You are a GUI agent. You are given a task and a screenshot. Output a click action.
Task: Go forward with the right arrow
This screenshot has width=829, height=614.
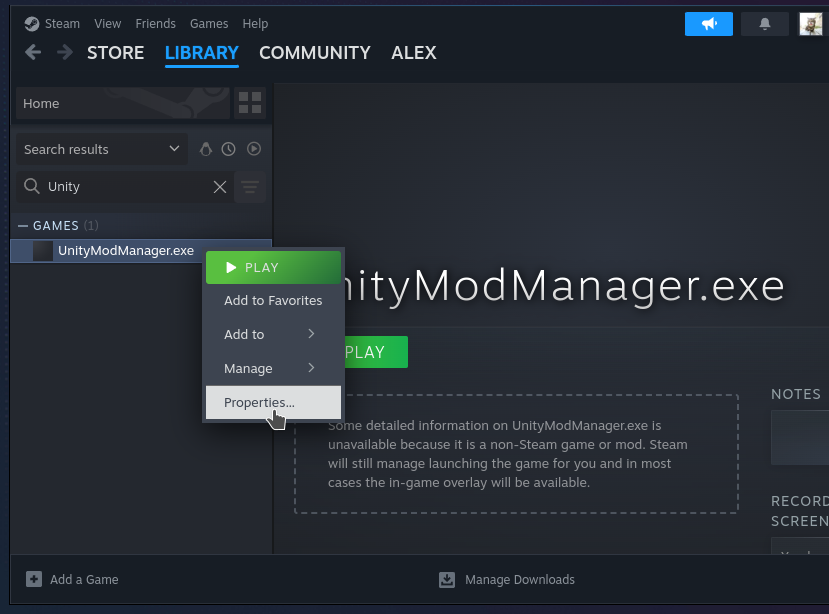click(65, 52)
